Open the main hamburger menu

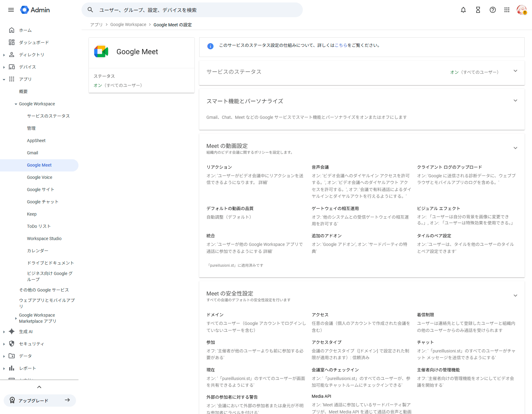point(11,10)
